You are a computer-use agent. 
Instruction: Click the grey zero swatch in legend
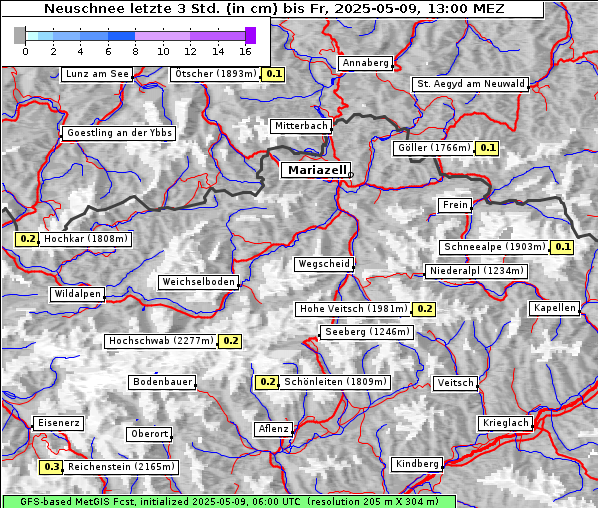pos(19,35)
